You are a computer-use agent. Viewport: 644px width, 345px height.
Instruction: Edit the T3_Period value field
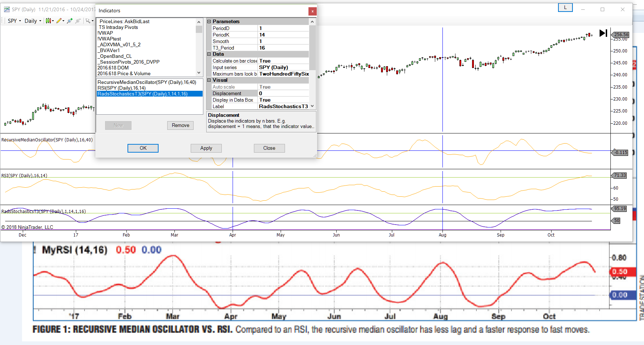pos(284,48)
